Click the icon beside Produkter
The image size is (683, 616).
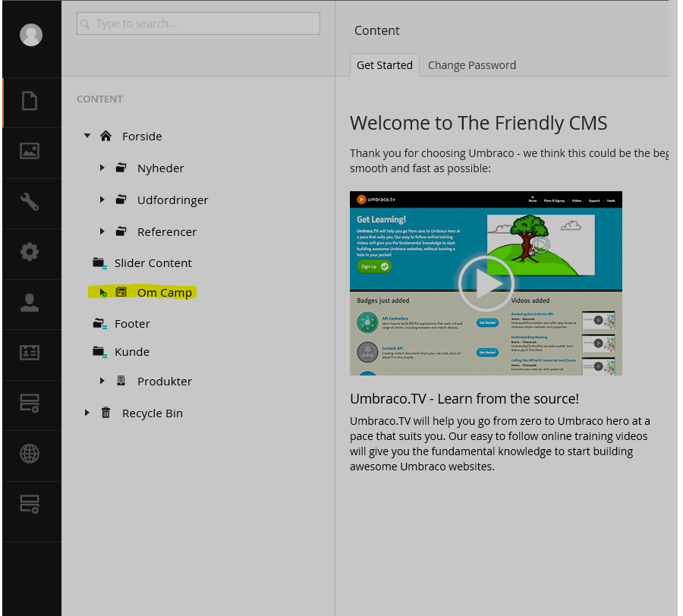coord(121,381)
